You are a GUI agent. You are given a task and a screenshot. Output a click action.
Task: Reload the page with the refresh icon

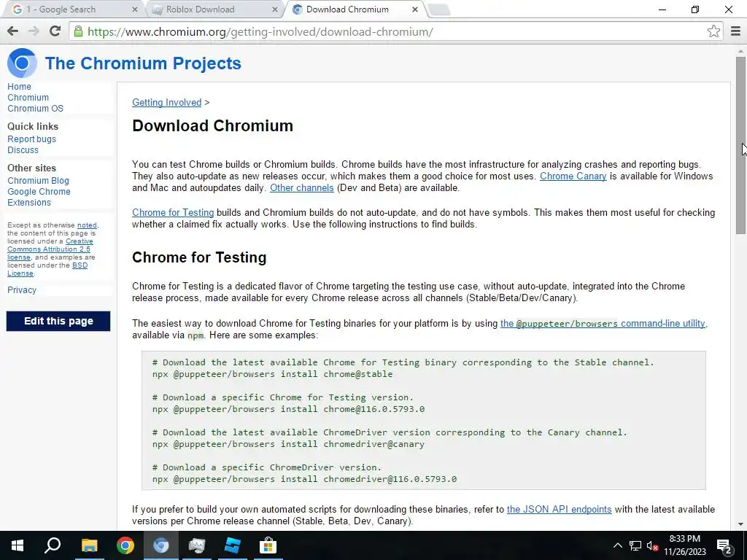coord(55,31)
